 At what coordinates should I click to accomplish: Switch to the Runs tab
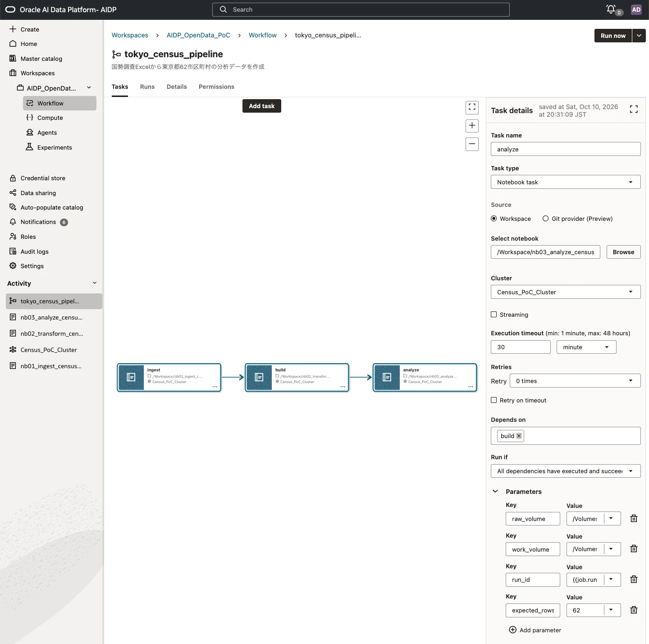click(147, 87)
